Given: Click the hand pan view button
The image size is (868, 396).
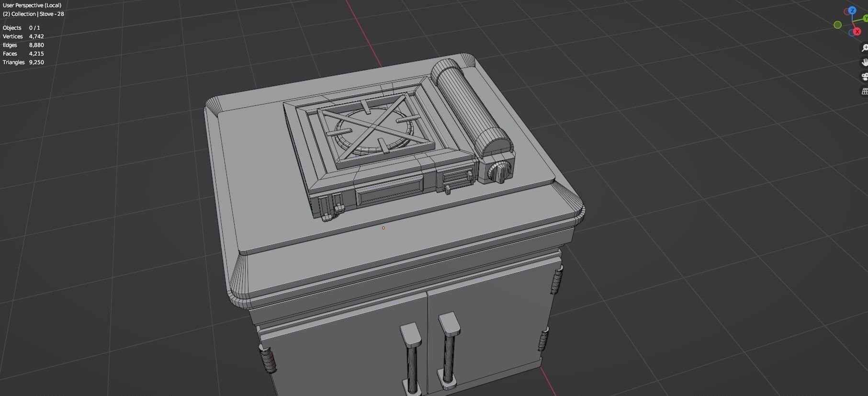Looking at the screenshot, I should 865,62.
